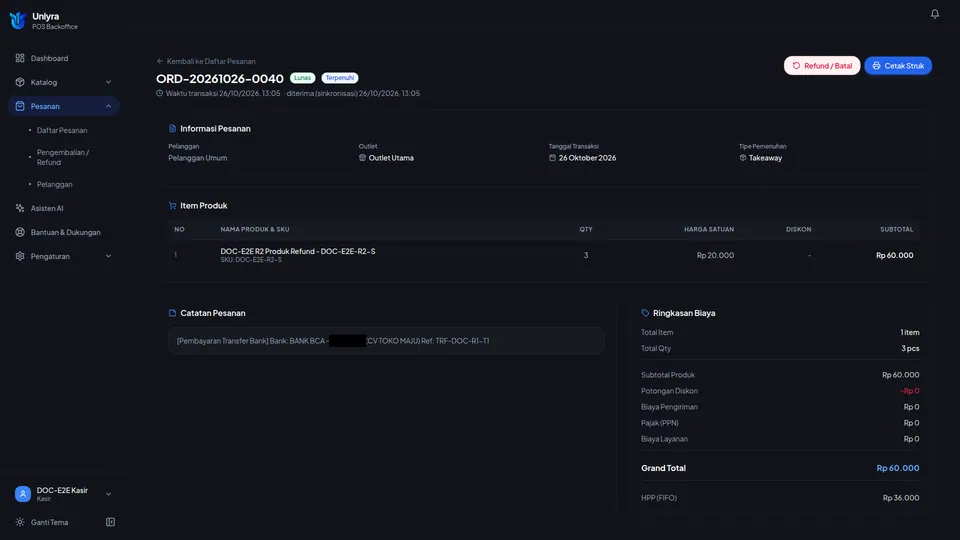960x540 pixels.
Task: Collapse the Pesanan menu chevron
Action: coord(108,106)
